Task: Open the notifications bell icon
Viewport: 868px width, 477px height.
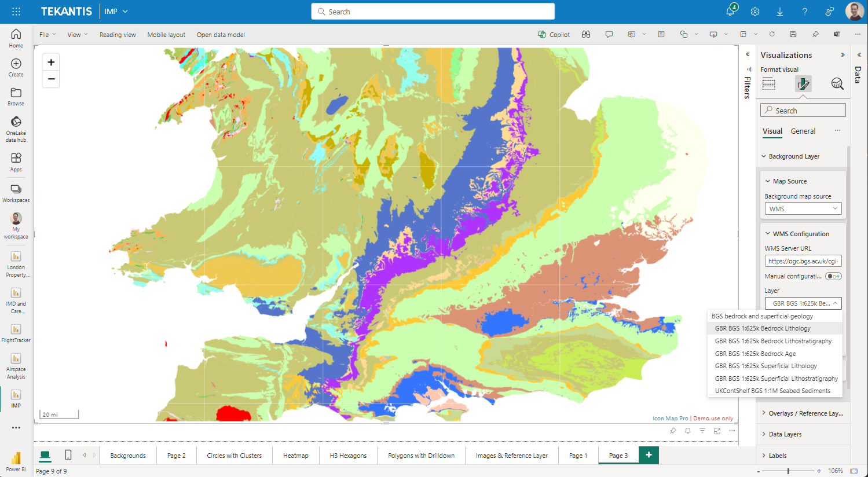Action: tap(731, 12)
